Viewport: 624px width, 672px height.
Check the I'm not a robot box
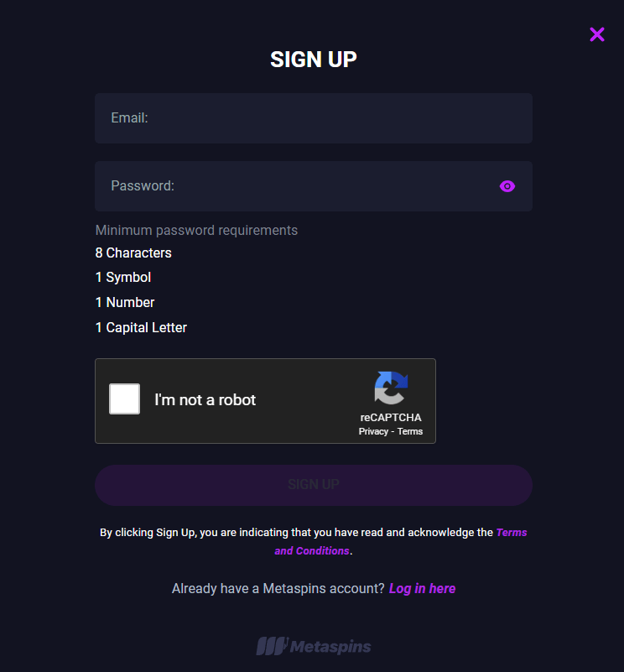pos(124,399)
